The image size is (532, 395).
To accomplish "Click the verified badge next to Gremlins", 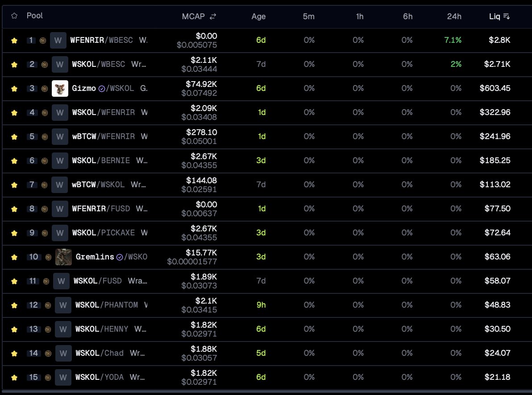I will point(120,257).
